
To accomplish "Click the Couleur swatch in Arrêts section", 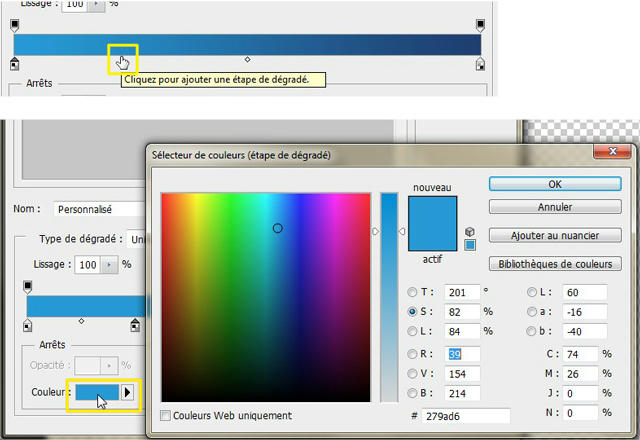I will click(x=96, y=393).
